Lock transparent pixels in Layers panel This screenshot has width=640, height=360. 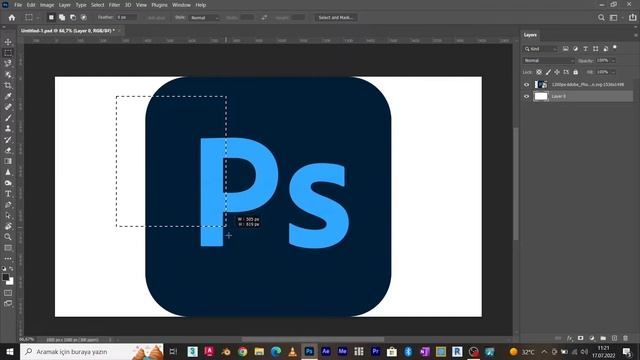(x=539, y=72)
